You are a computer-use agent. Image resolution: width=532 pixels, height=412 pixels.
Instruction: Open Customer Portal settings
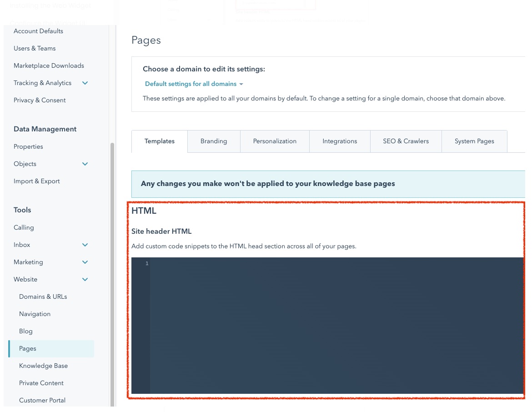(x=42, y=400)
